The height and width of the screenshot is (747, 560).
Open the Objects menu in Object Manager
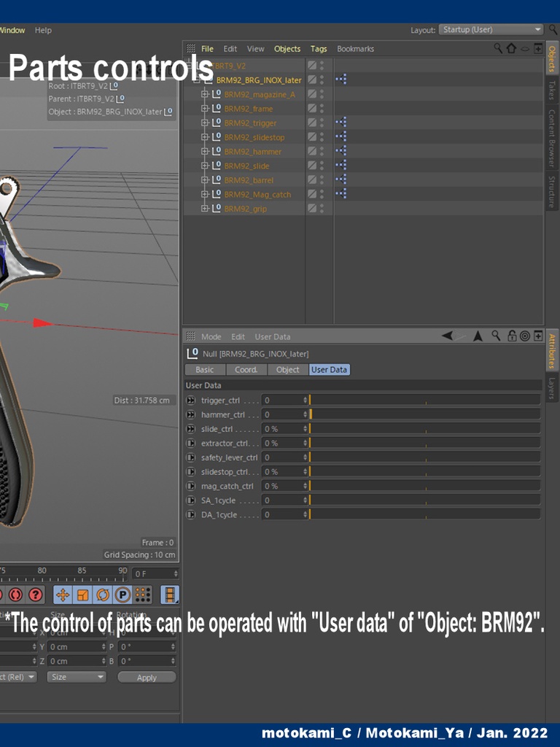point(287,49)
